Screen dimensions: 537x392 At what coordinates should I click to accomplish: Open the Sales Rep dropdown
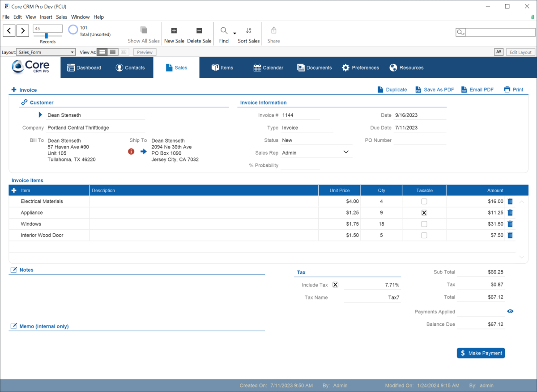[345, 152]
